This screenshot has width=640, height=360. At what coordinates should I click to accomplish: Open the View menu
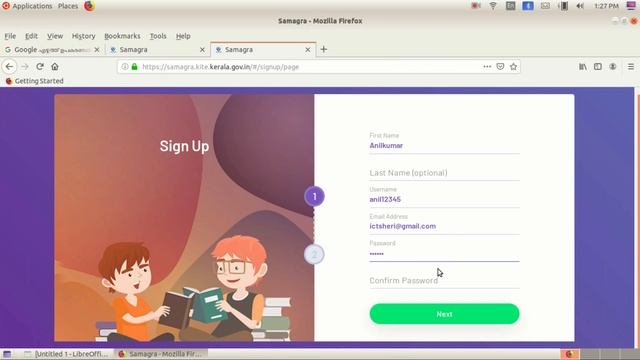55,36
